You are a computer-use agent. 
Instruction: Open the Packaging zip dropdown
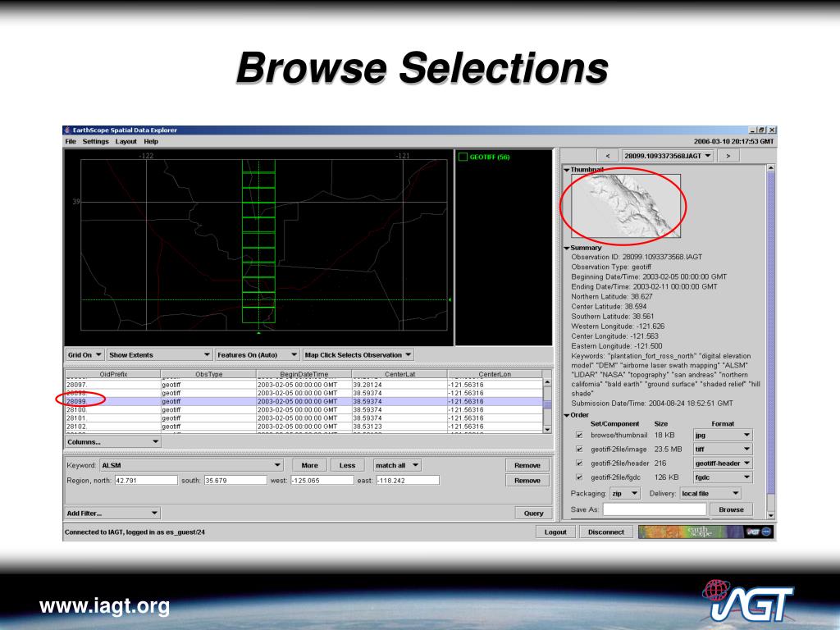(625, 493)
